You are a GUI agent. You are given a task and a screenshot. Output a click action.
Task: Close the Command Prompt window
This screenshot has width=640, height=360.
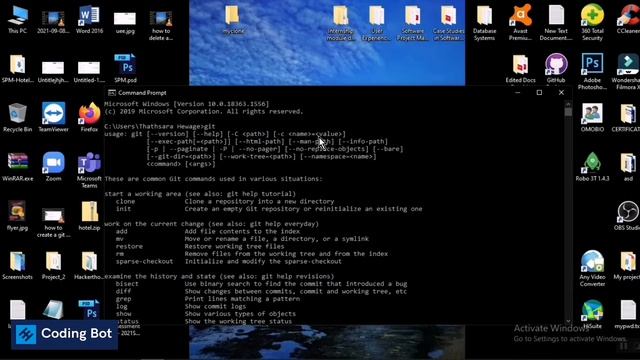561,93
